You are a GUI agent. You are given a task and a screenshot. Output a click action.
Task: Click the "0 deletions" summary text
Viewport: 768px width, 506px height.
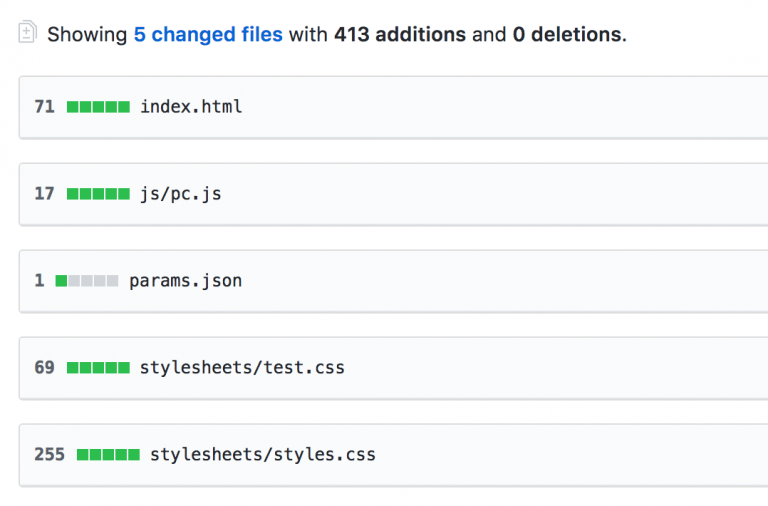[567, 34]
